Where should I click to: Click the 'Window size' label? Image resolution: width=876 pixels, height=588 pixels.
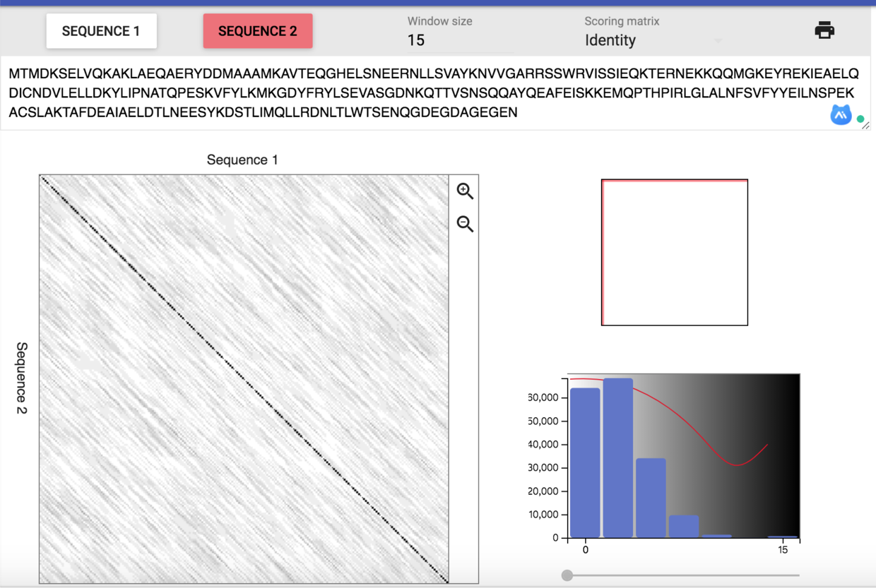pos(440,21)
